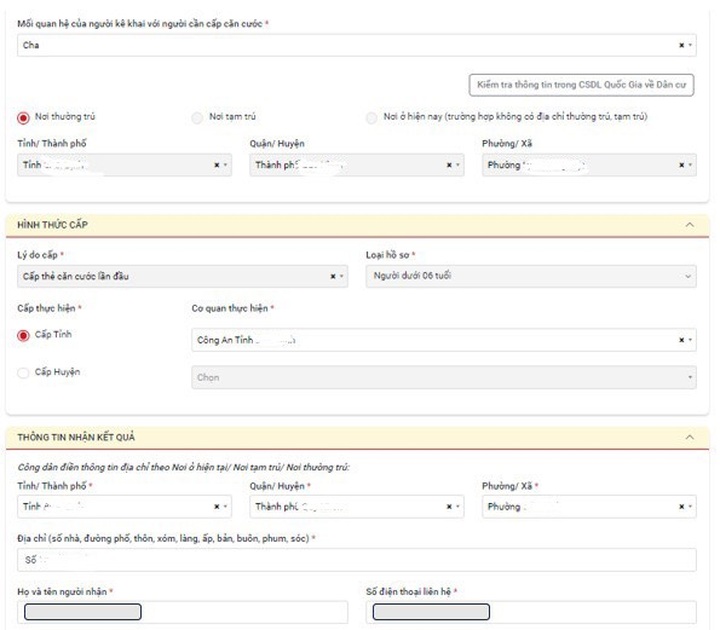Clear the 'Cha' relationship selection with x icon

(681, 45)
